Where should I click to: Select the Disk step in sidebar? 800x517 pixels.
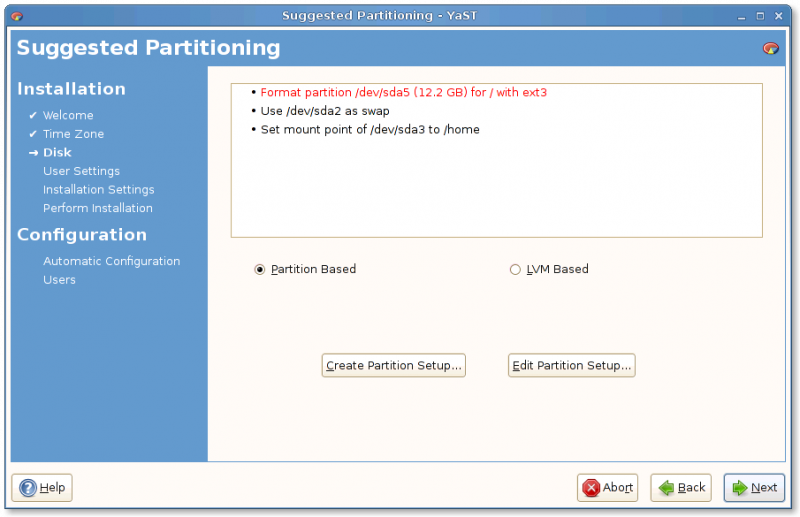57,153
